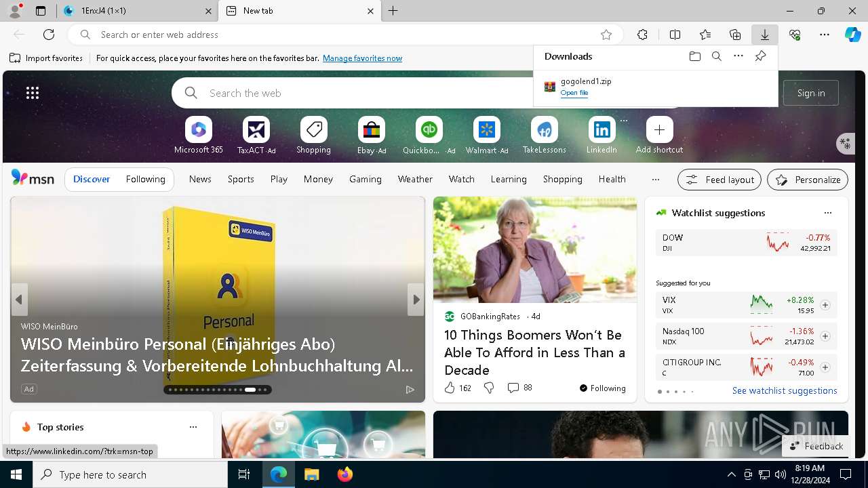Viewport: 868px width, 488px height.
Task: Open the Feed layout button
Action: (719, 180)
